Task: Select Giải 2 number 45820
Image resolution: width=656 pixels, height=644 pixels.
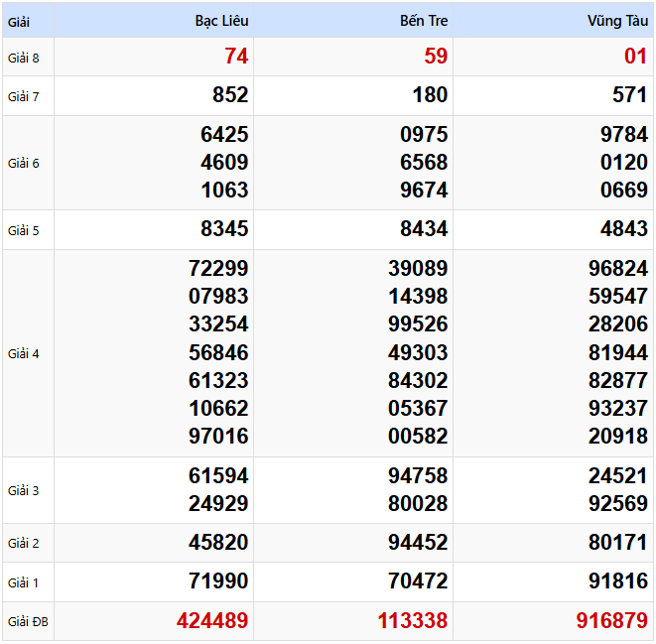Action: pyautogui.click(x=218, y=543)
